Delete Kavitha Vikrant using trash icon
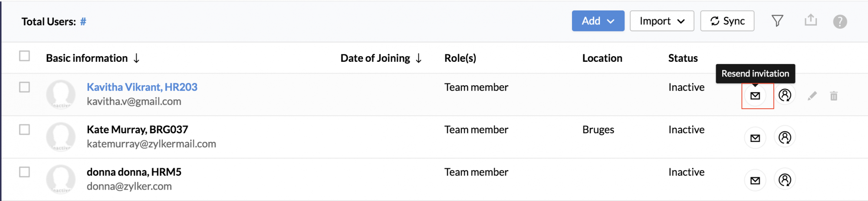 [834, 96]
